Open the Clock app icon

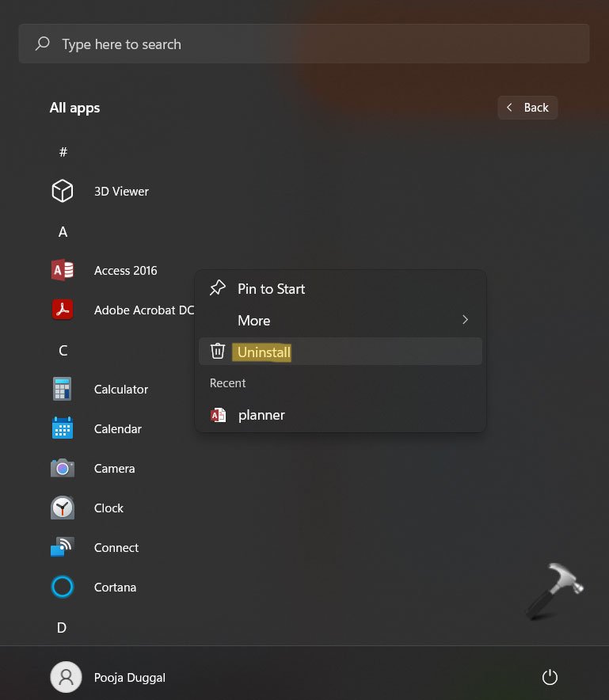(x=62, y=508)
